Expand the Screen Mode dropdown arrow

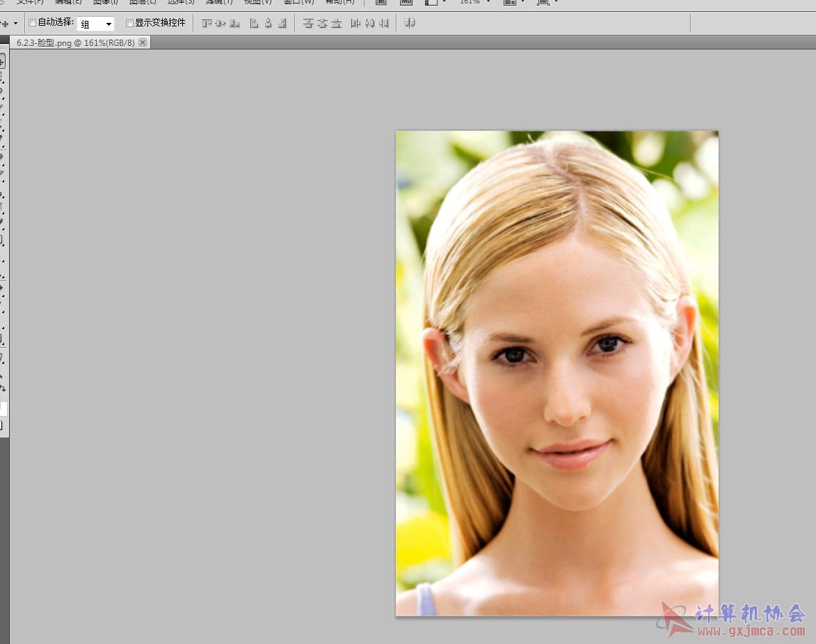(557, 1)
